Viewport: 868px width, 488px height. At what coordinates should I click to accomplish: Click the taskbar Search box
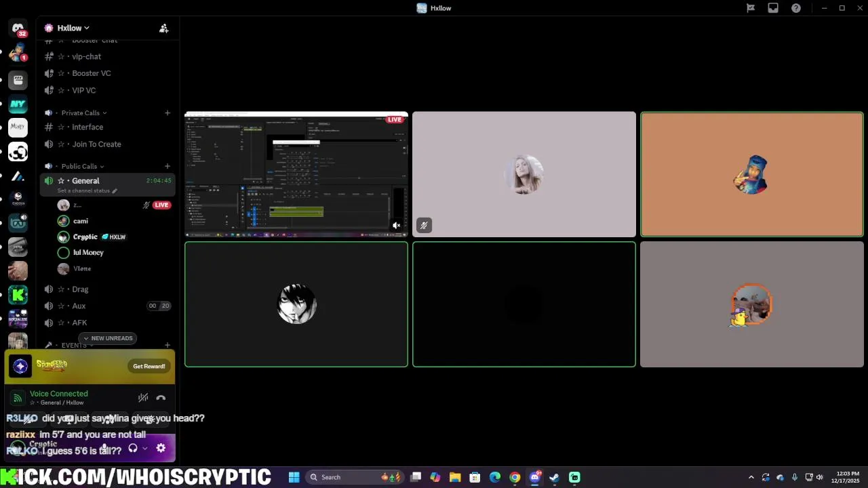tap(355, 477)
